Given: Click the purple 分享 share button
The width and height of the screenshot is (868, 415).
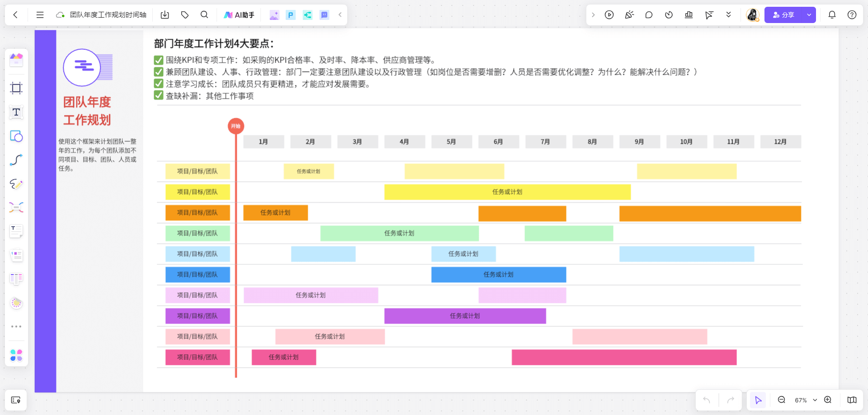Looking at the screenshot, I should tap(783, 15).
